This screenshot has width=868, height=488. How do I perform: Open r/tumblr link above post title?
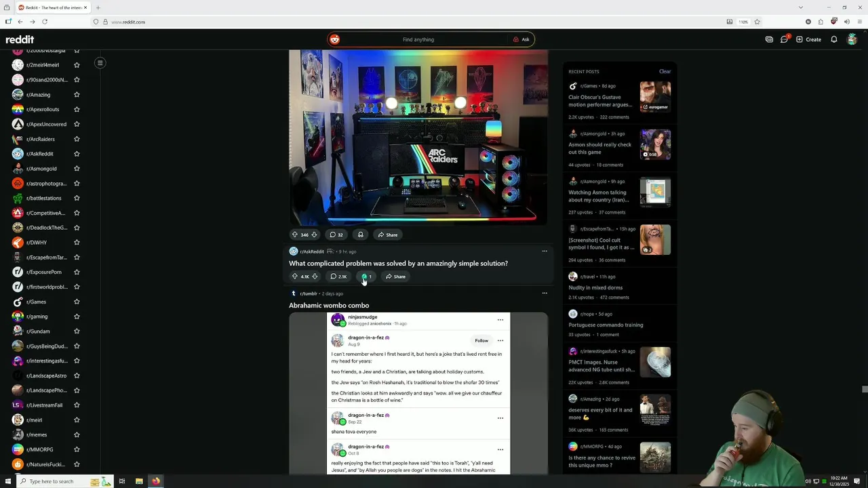click(309, 293)
